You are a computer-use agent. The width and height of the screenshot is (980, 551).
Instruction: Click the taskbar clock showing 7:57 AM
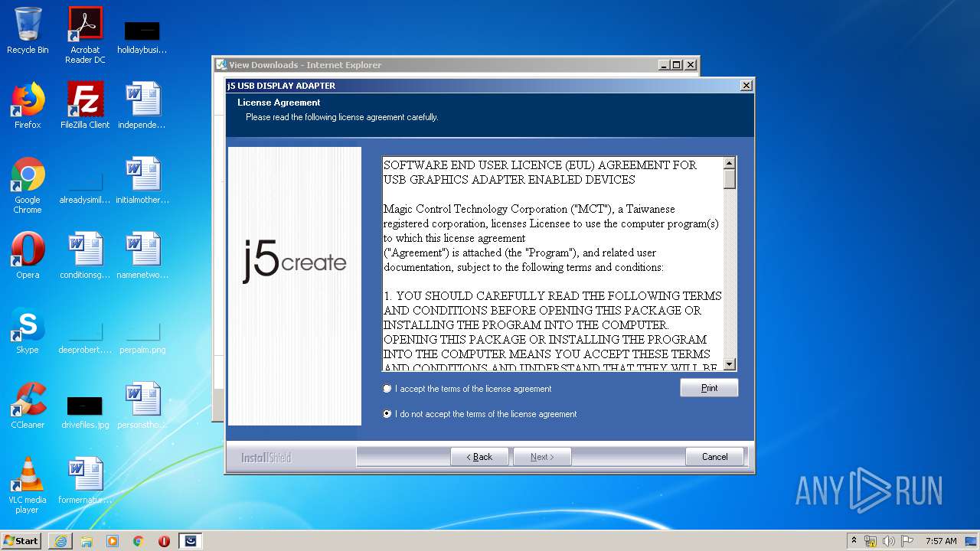pos(941,541)
